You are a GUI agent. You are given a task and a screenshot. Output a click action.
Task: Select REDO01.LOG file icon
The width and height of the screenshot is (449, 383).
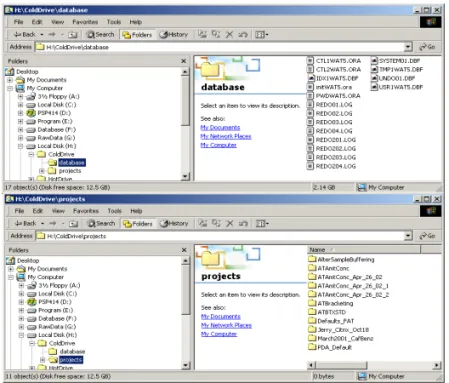310,105
